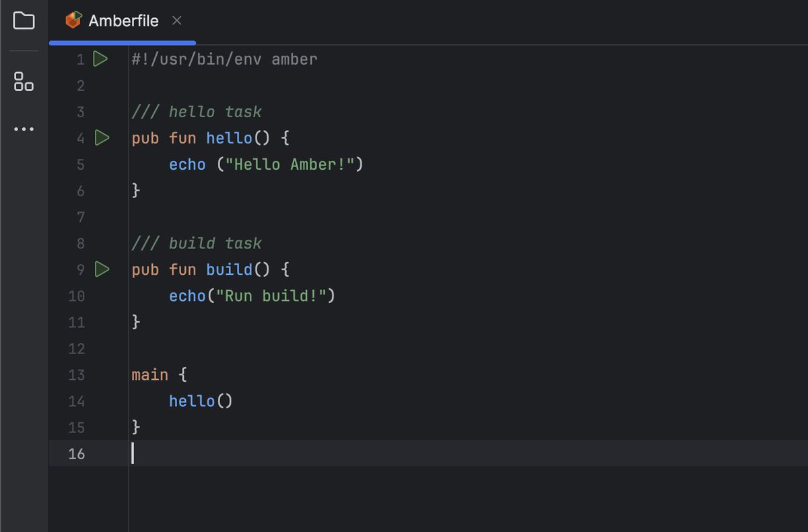Click the 'hello' function name on line 4
808x532 pixels.
point(229,138)
